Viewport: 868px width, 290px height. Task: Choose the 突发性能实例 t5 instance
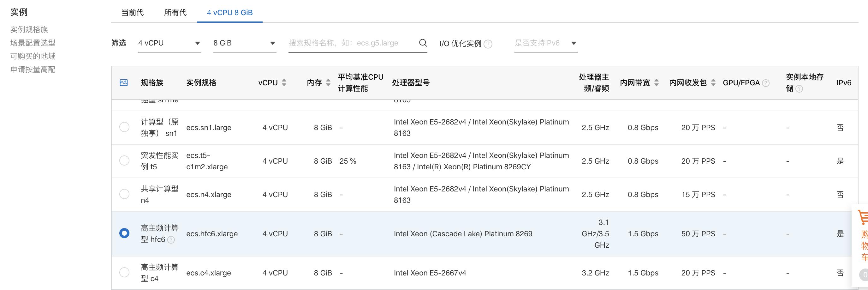point(124,160)
